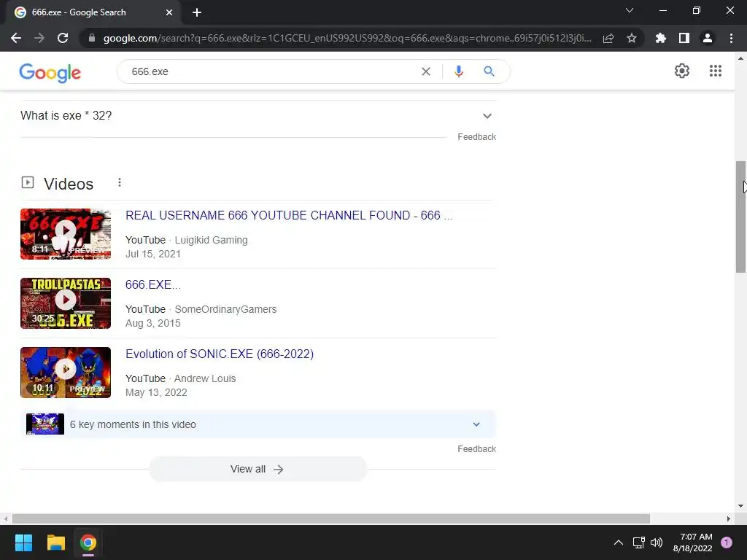Play the Trollpastas 30:25 video thumbnail
747x560 pixels.
tap(66, 303)
